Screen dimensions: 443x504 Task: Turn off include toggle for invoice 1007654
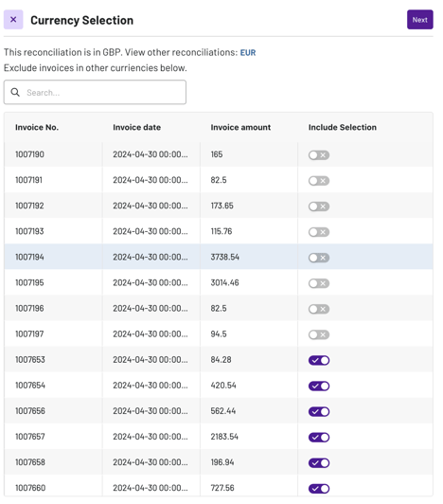tap(319, 386)
